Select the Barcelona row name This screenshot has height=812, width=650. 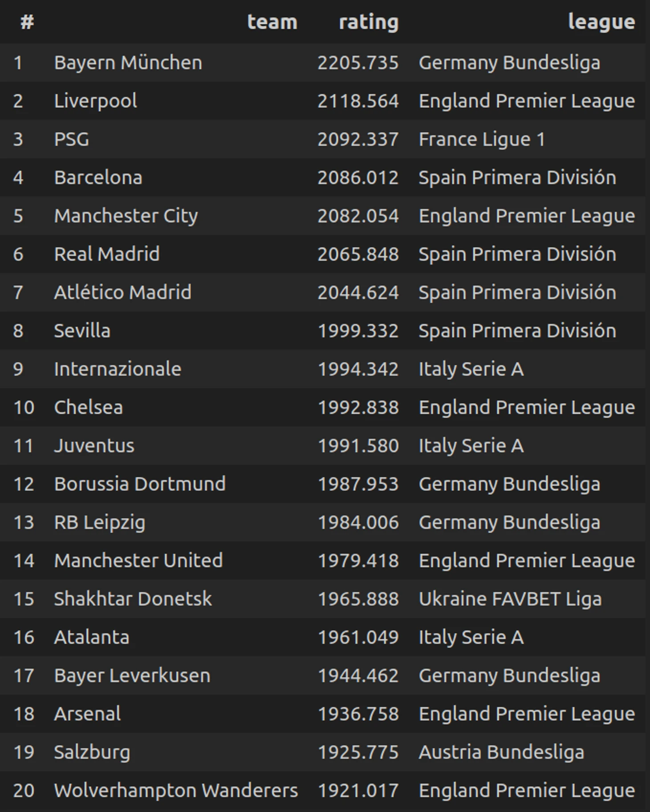click(98, 177)
